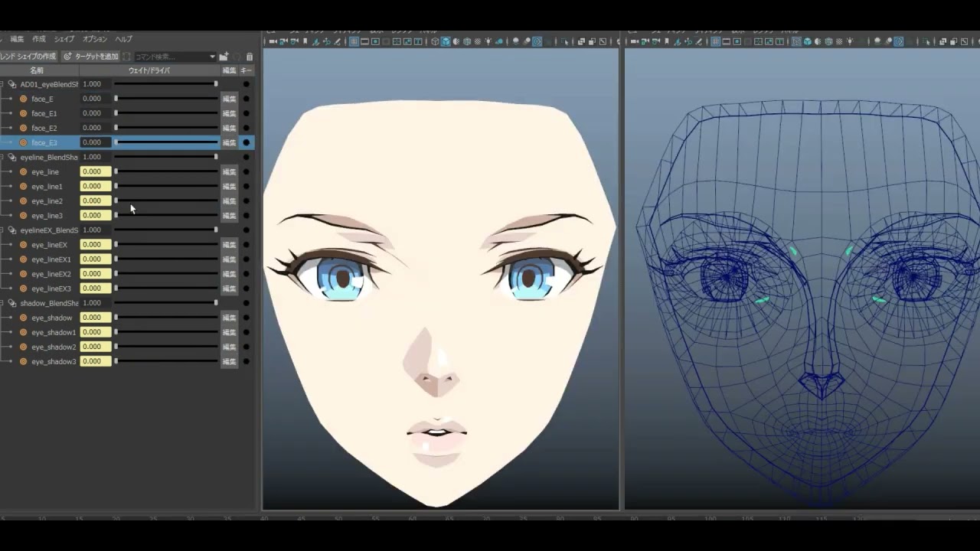This screenshot has width=980, height=551.
Task: Toggle resolution gate icon in left viewport
Action: [375, 41]
